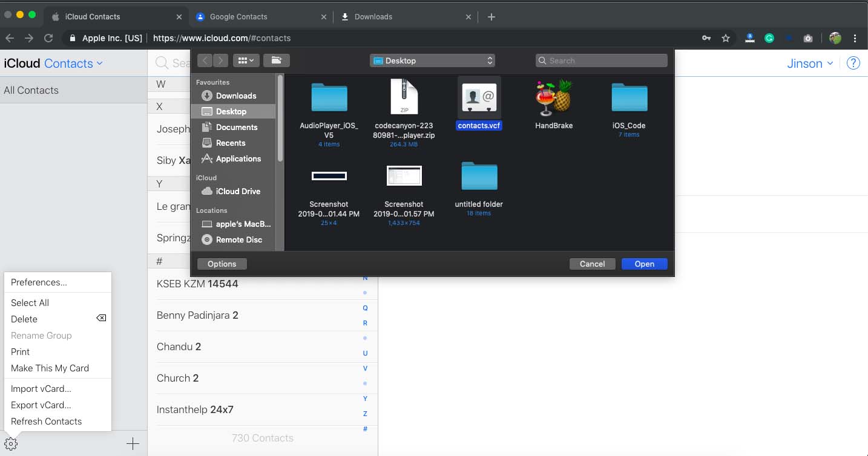The image size is (868, 456).
Task: Click Open button in file dialog
Action: (x=644, y=264)
